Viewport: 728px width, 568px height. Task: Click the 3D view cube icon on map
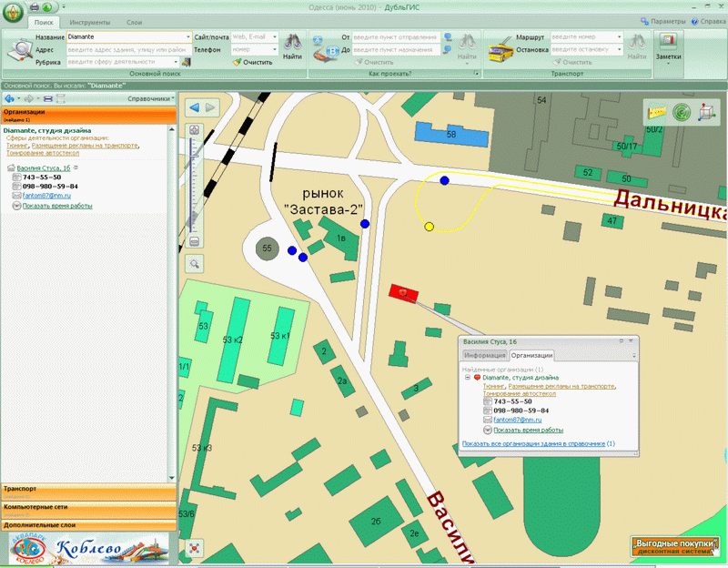pyautogui.click(x=706, y=112)
